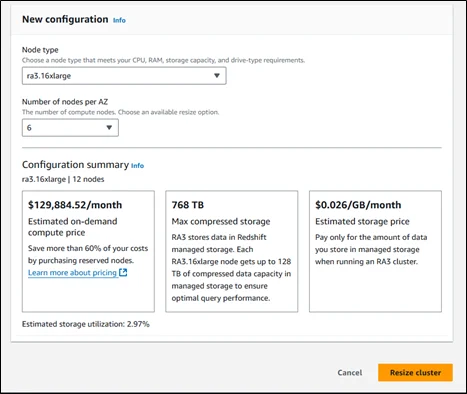Click the Estimated on-demand compute price text
Screen dimensions: 467x394
click(73, 227)
